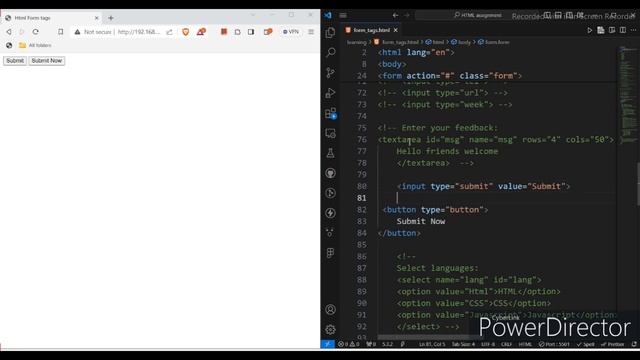Change the UTF-8 file encoding

tap(488, 344)
